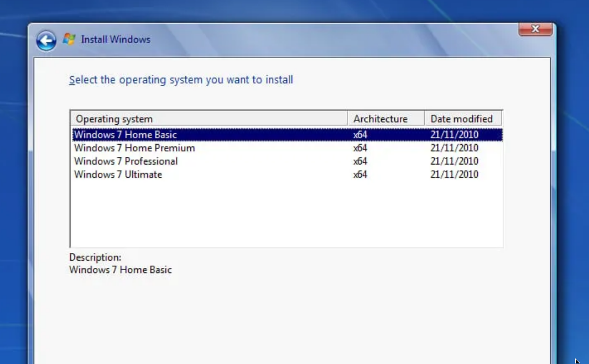Image resolution: width=589 pixels, height=364 pixels.
Task: Click x64 in the Ultimate row
Action: pos(361,175)
